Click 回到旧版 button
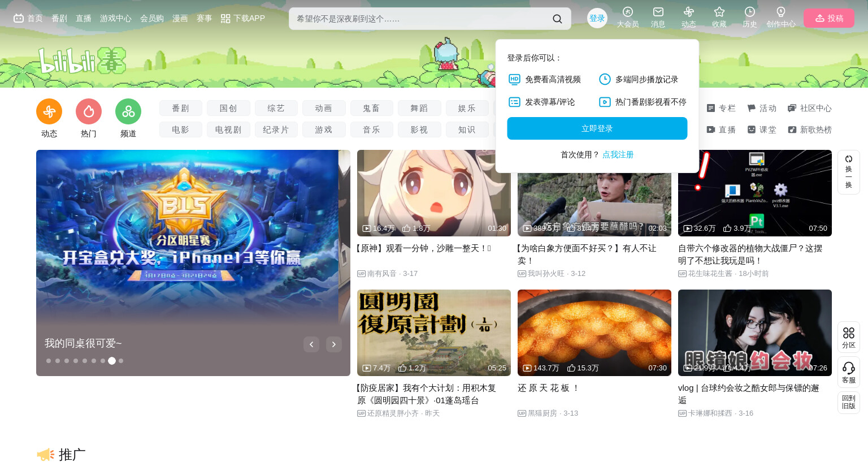Viewport: 868px width, 466px height. [x=849, y=402]
